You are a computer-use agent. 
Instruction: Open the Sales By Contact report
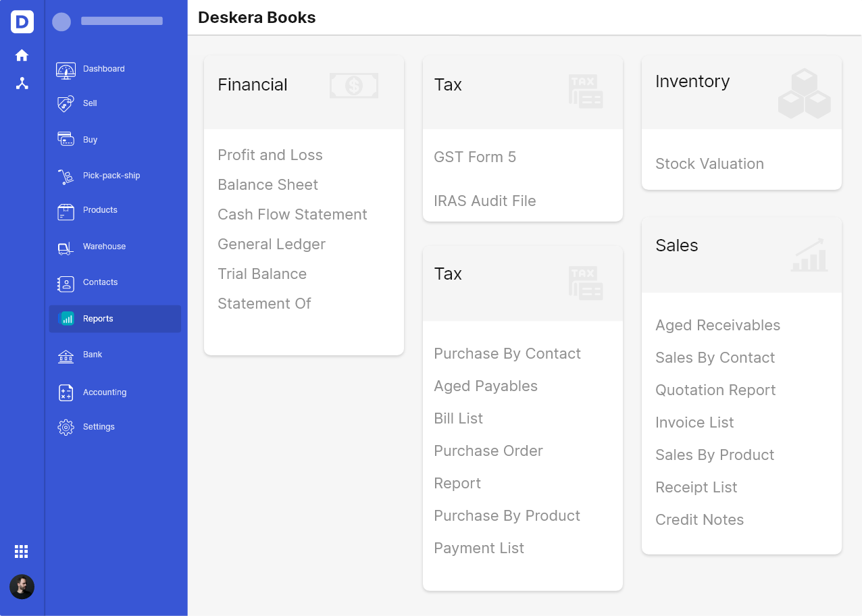click(x=715, y=358)
